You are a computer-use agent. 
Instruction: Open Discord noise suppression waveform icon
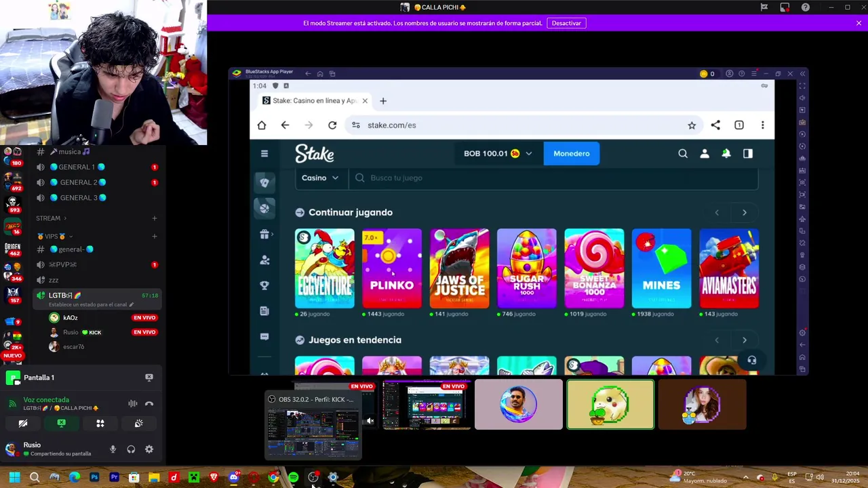(x=133, y=403)
